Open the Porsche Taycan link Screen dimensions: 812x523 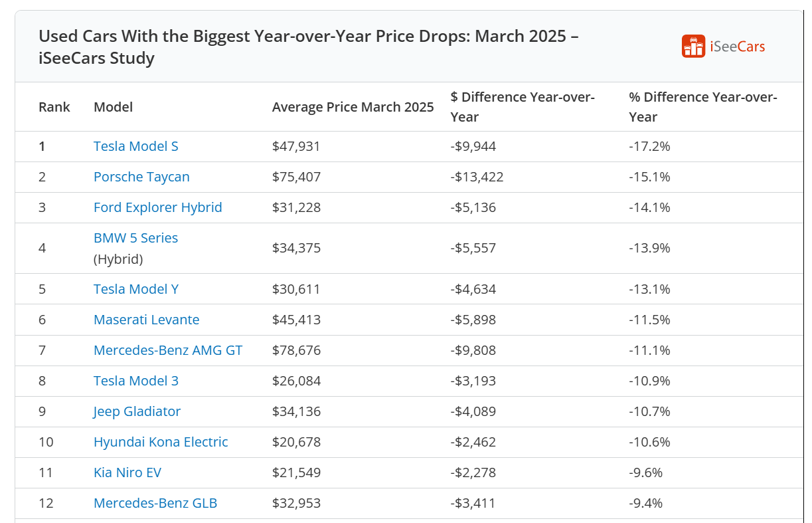point(141,177)
